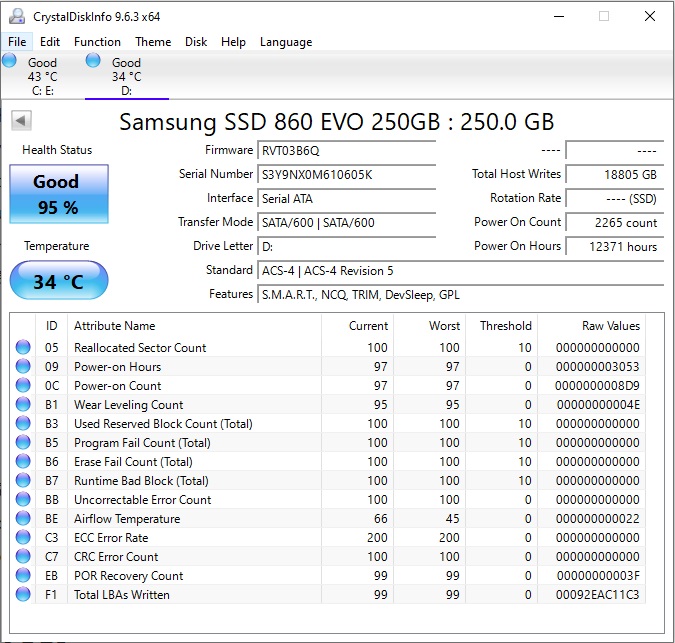Close the CrystalDiskInfo window

click(650, 16)
